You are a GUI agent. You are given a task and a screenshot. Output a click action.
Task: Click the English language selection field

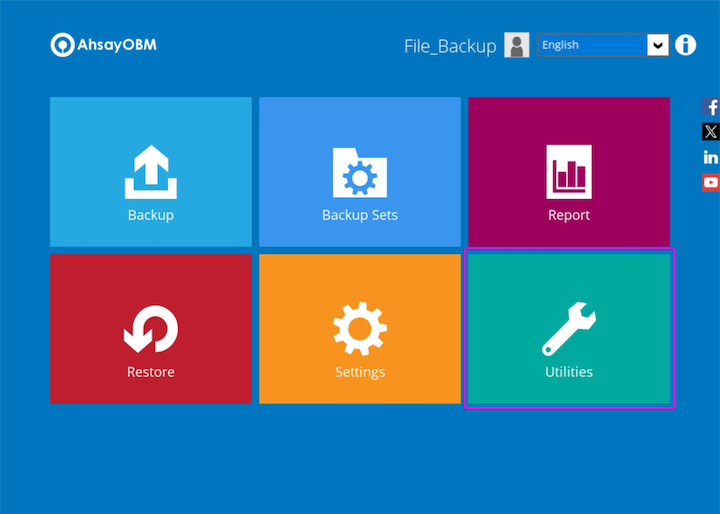[x=591, y=45]
